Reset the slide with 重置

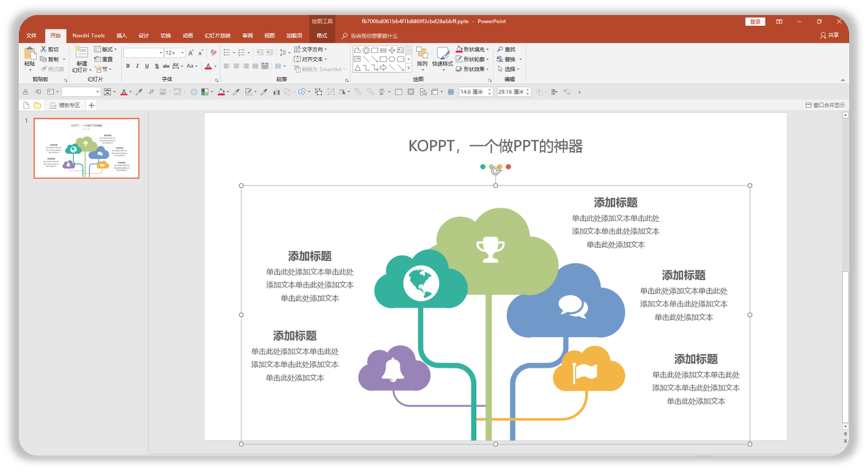click(x=102, y=59)
